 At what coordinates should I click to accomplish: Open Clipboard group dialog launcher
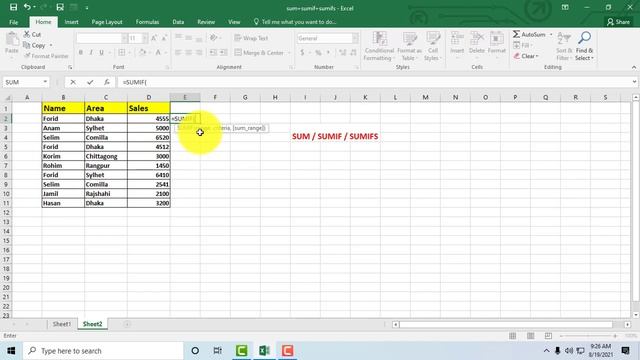point(70,67)
